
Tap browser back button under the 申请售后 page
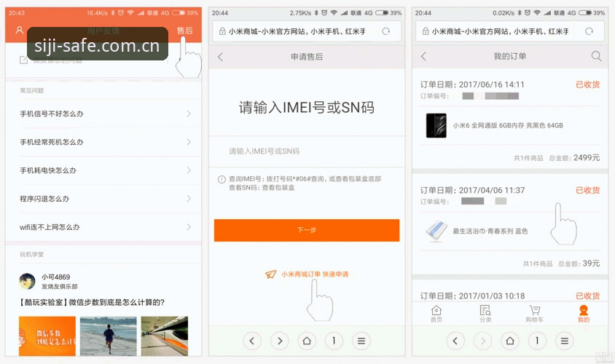[252, 341]
